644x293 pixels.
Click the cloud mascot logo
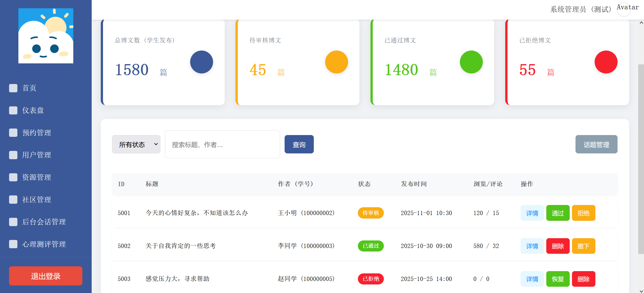coord(46,36)
